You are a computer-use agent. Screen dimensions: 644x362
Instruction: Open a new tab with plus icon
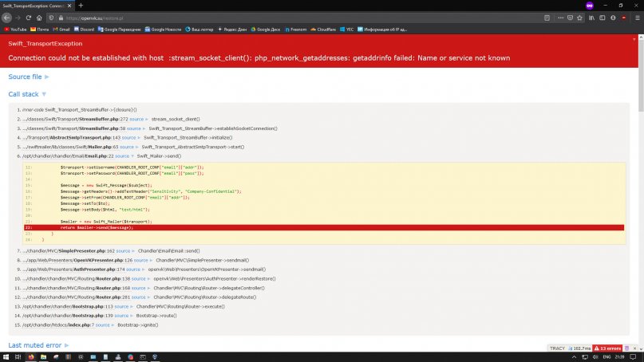click(x=81, y=6)
